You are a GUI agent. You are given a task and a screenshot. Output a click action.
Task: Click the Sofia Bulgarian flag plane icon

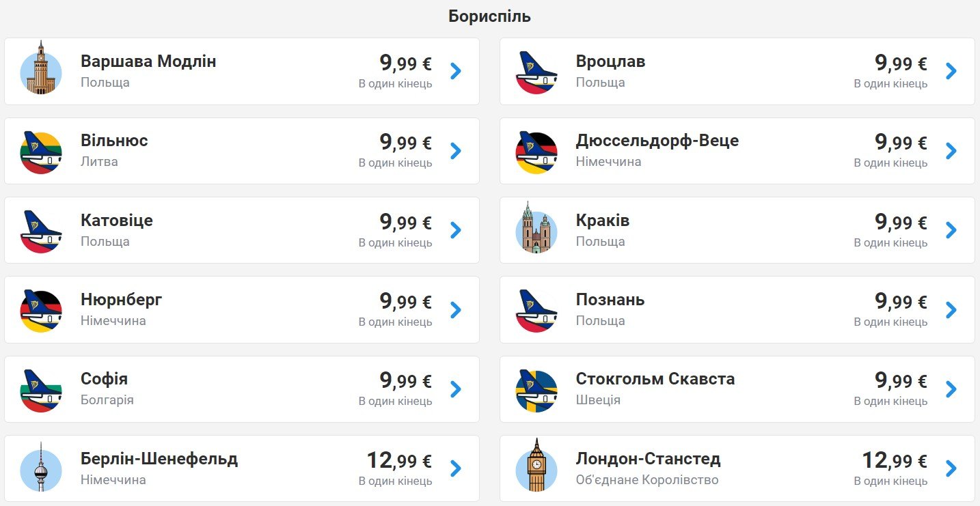(x=41, y=391)
